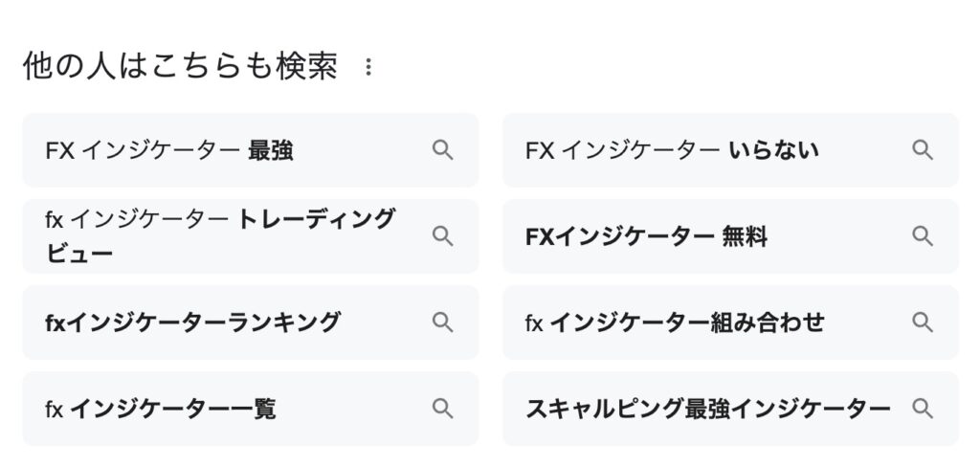Select the FX インジケーター いらない suggestion text

(672, 150)
